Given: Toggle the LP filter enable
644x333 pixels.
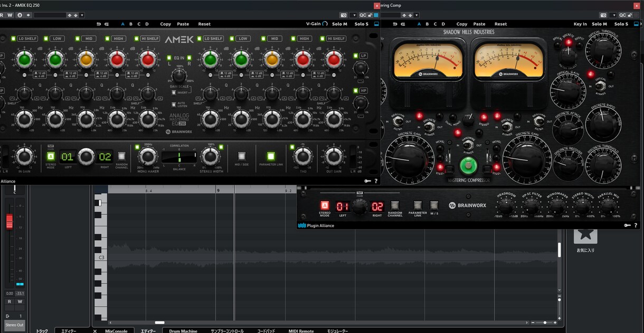Looking at the screenshot, I should pyautogui.click(x=356, y=56).
